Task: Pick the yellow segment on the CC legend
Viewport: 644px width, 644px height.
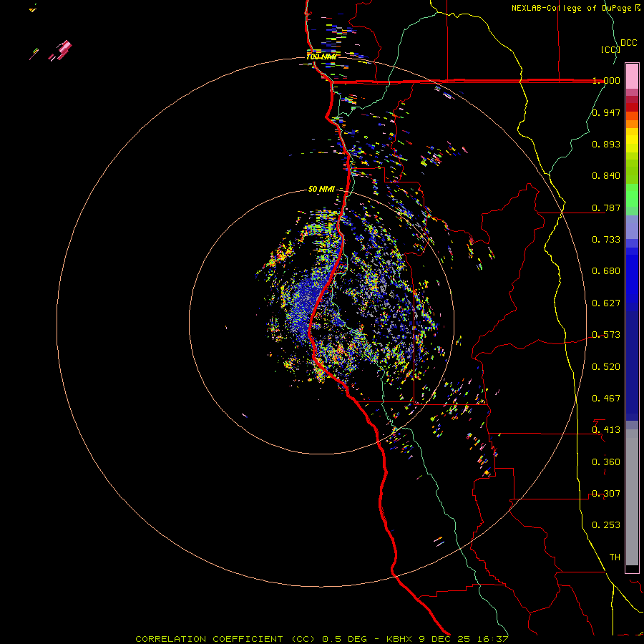Action: point(632,140)
